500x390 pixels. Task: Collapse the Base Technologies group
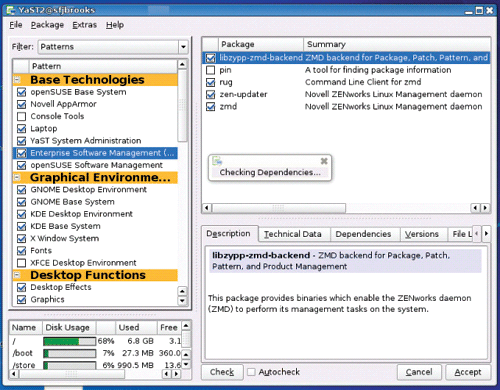(x=17, y=80)
